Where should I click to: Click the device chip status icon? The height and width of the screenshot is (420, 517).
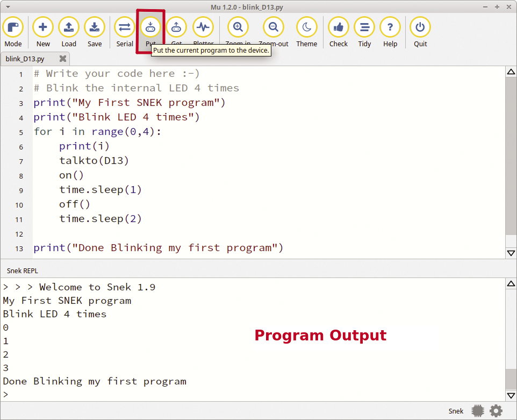pyautogui.click(x=478, y=411)
